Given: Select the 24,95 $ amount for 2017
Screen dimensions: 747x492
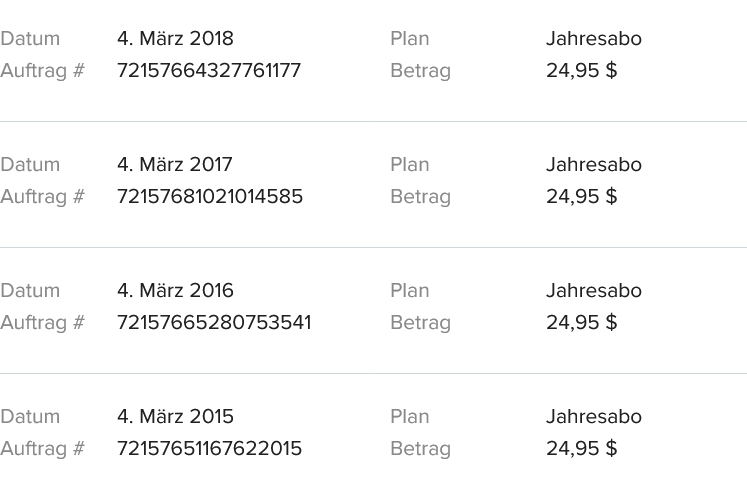Looking at the screenshot, I should click(582, 197).
